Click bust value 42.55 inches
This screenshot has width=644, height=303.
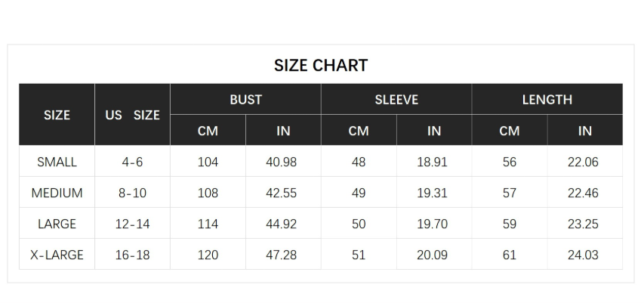tap(282, 193)
